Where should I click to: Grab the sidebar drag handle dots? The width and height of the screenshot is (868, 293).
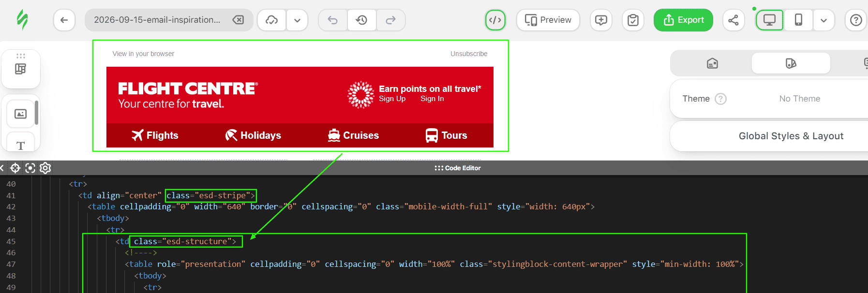pyautogui.click(x=21, y=56)
